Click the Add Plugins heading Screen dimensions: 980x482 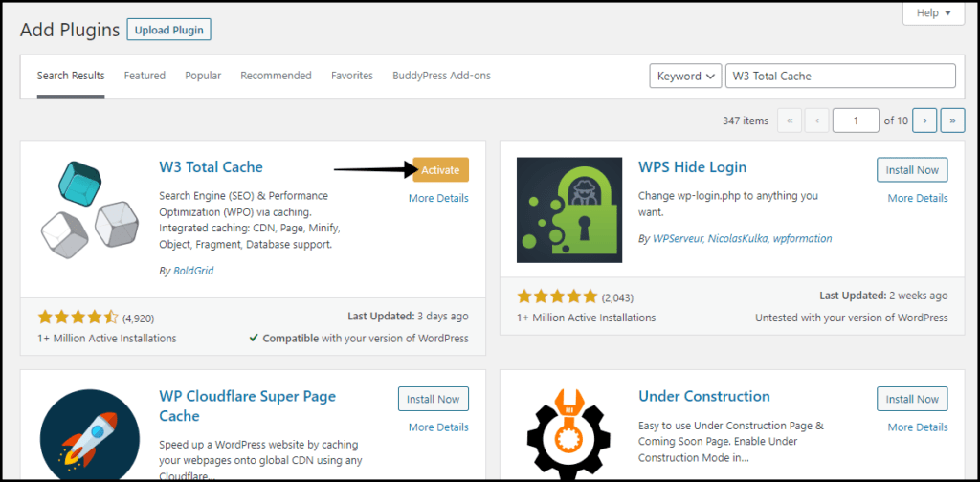69,30
